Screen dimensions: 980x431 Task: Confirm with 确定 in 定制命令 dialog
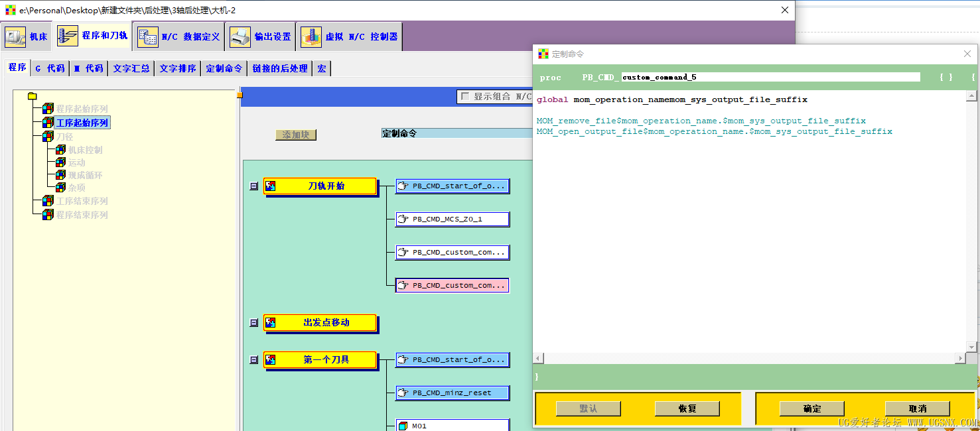(x=811, y=408)
